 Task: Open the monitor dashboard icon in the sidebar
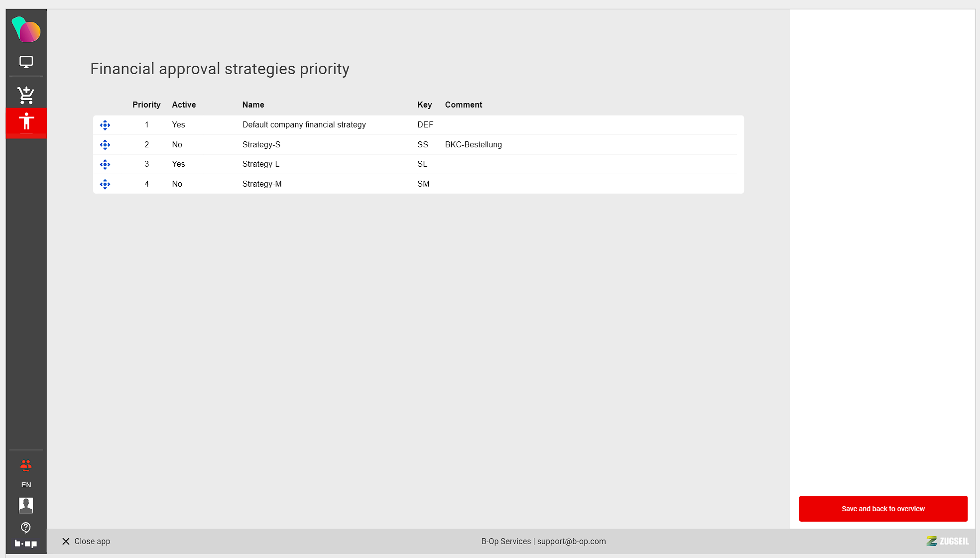pyautogui.click(x=26, y=62)
